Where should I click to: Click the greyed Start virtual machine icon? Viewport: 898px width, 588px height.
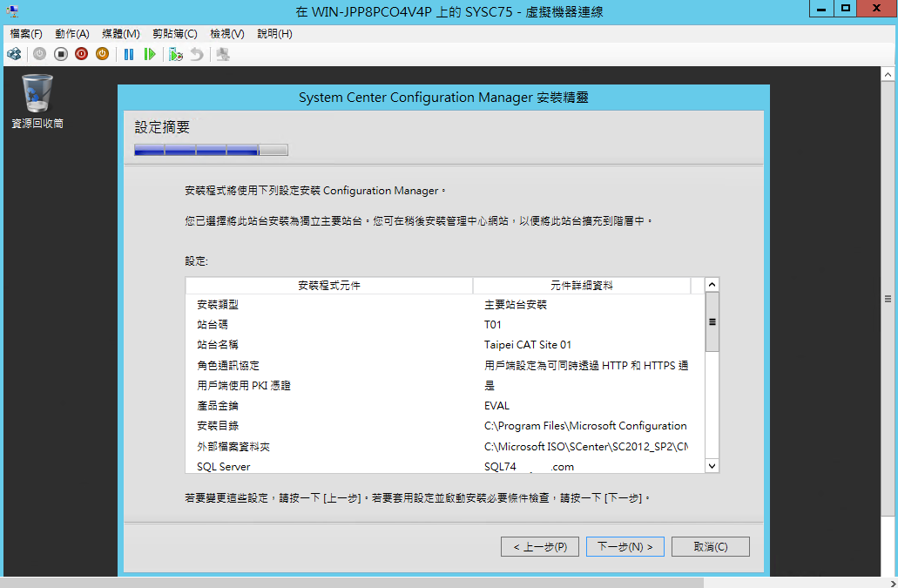coord(39,54)
